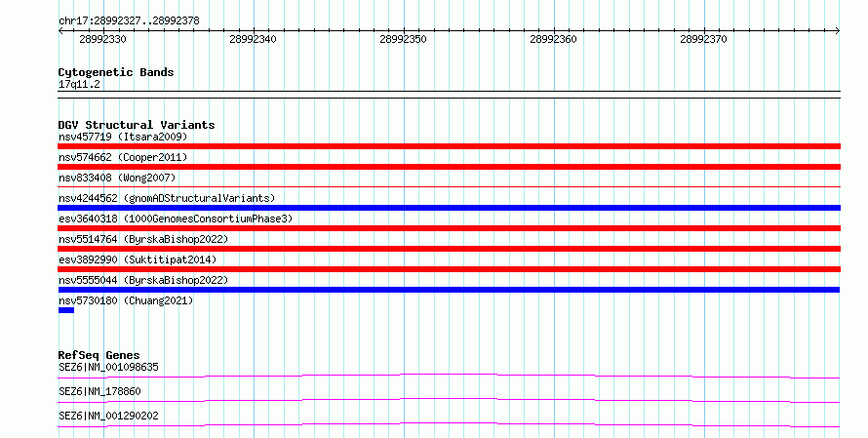Viewport: 868px width, 438px height.
Task: Open nsv5555044 (ByrskaBishop2022) label
Action: pyautogui.click(x=143, y=280)
